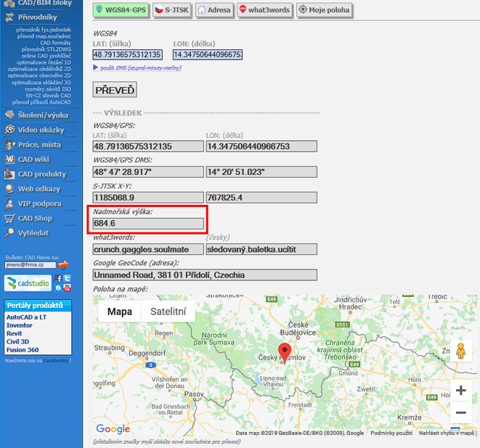This screenshot has height=448, width=480.
Task: Click the Převodníky arrows icon
Action: click(9, 17)
